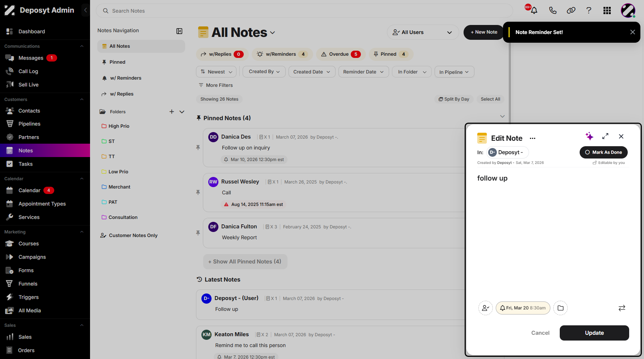Unpin the Danica Fulton note
This screenshot has width=644, height=359.
tap(198, 233)
